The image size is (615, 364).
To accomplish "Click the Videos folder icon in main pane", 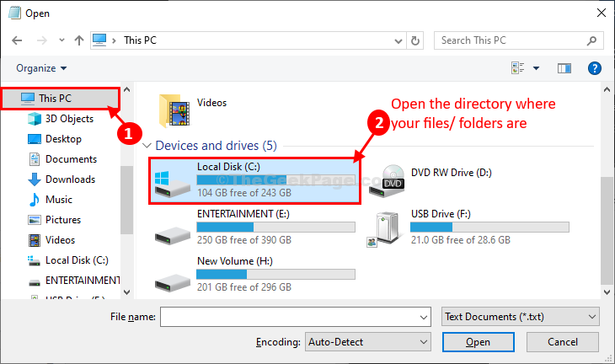I will [x=175, y=111].
